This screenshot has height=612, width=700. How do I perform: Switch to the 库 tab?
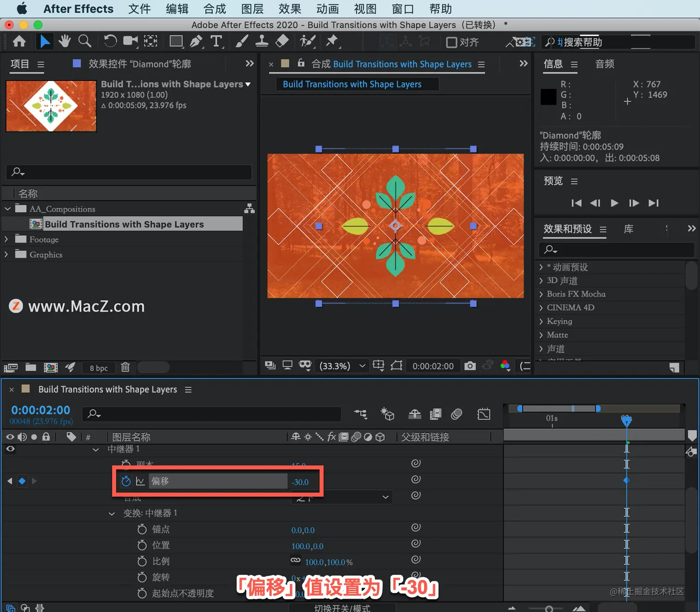[x=629, y=229]
